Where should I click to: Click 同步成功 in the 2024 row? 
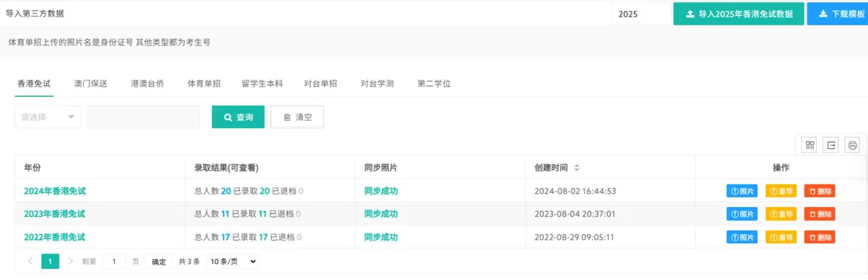pos(381,191)
